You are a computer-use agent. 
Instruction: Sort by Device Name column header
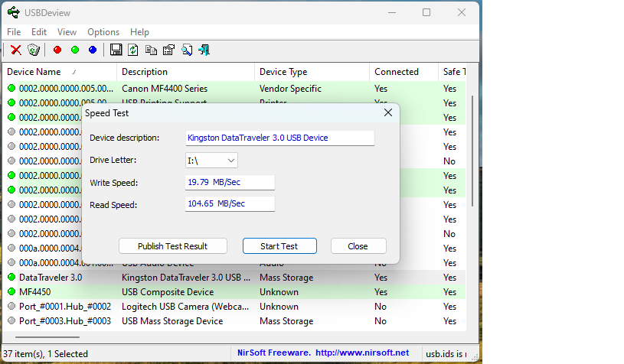point(60,72)
